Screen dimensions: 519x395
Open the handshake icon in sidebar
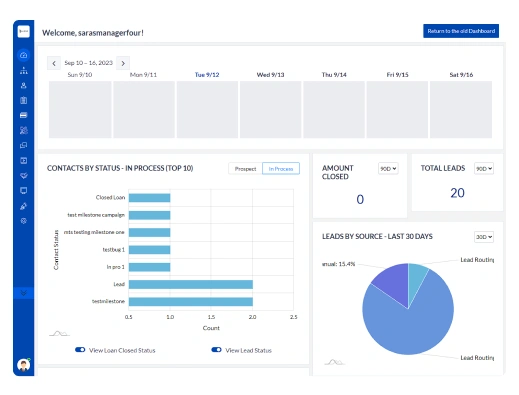pos(23,176)
